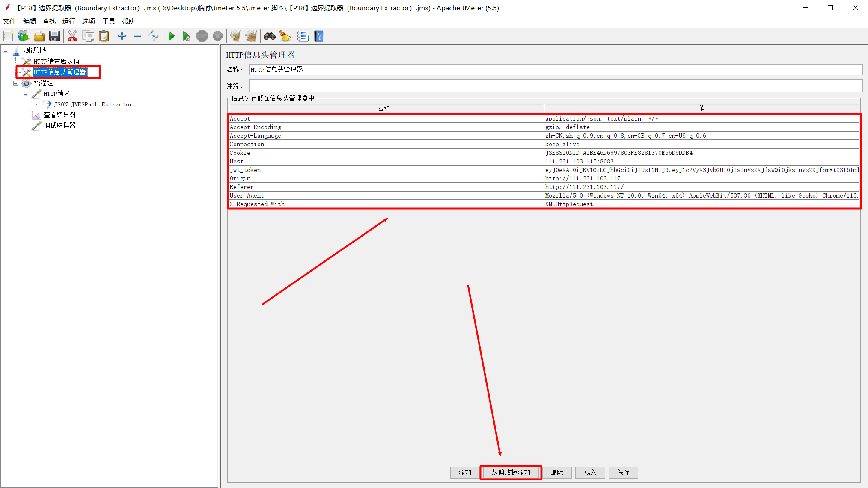
Task: Open the 选项 menu
Action: 89,21
